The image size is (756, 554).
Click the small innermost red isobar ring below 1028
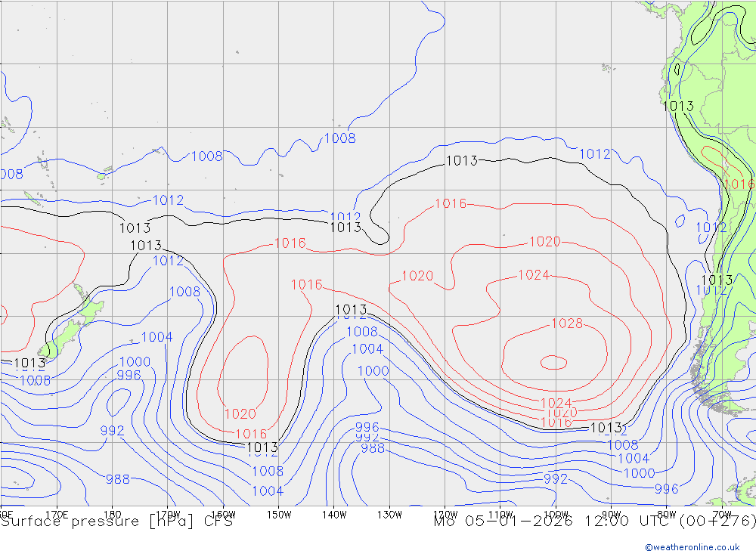click(x=553, y=363)
